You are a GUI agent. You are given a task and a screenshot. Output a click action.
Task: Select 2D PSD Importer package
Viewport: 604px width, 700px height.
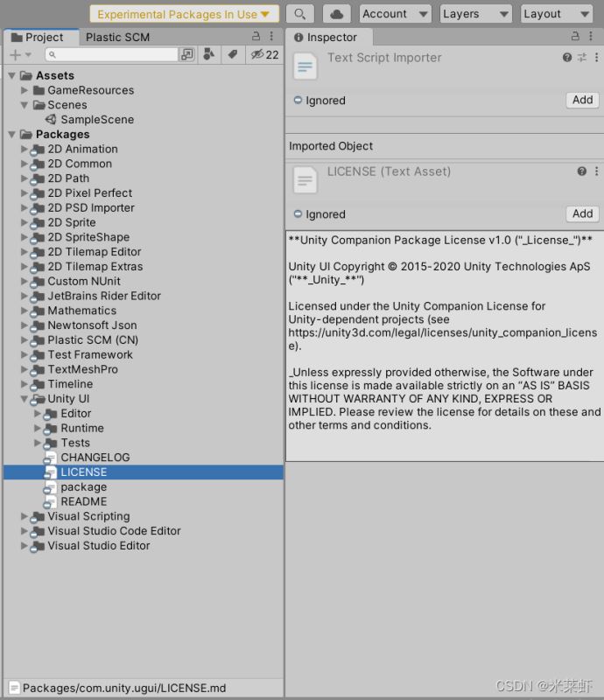tap(91, 208)
